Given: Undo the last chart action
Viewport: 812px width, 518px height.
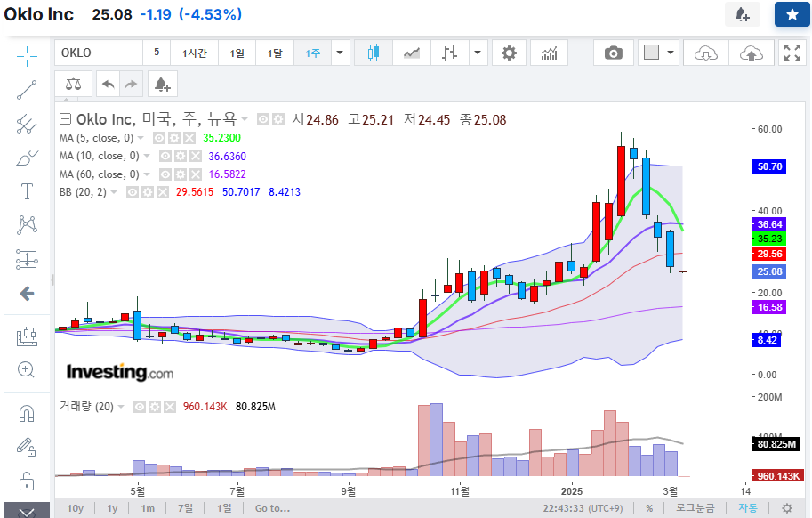Looking at the screenshot, I should [x=109, y=84].
